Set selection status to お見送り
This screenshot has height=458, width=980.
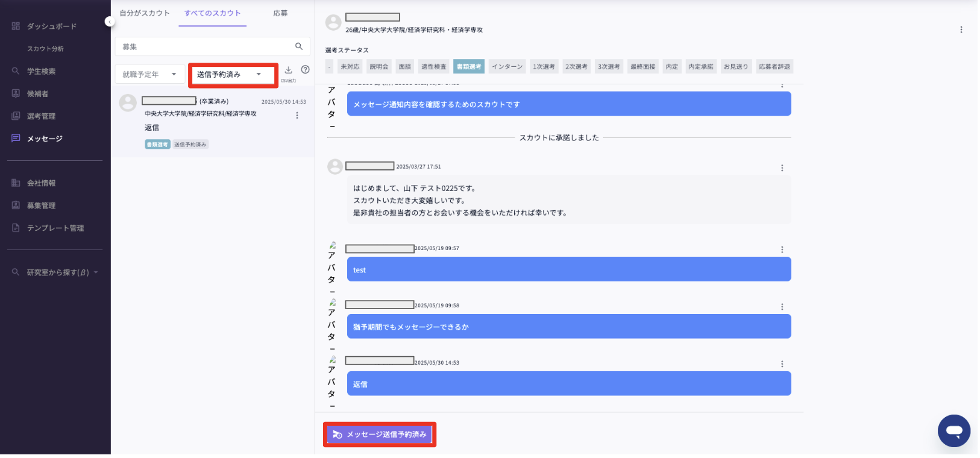click(736, 67)
